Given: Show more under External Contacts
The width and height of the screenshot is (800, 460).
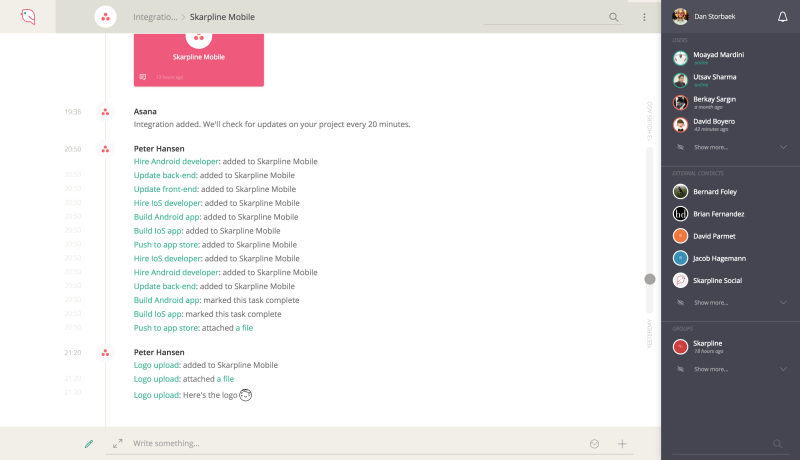Looking at the screenshot, I should click(x=711, y=303).
